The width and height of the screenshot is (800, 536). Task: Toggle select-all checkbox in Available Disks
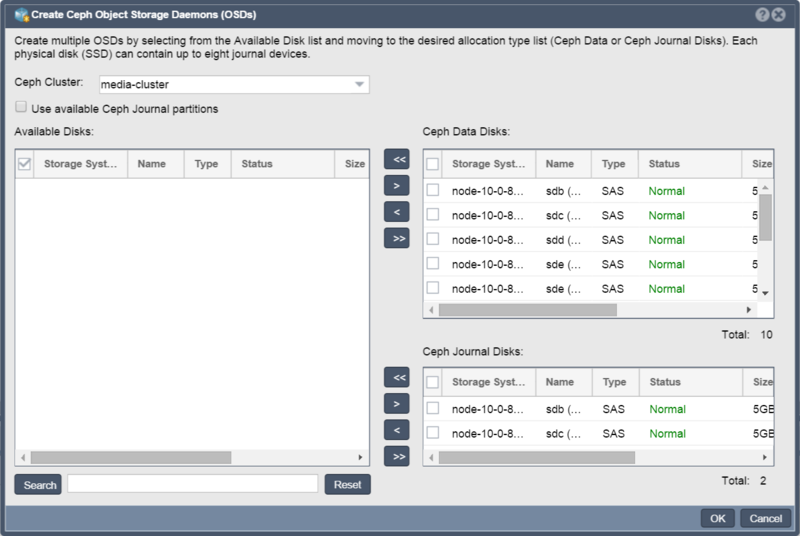(24, 164)
